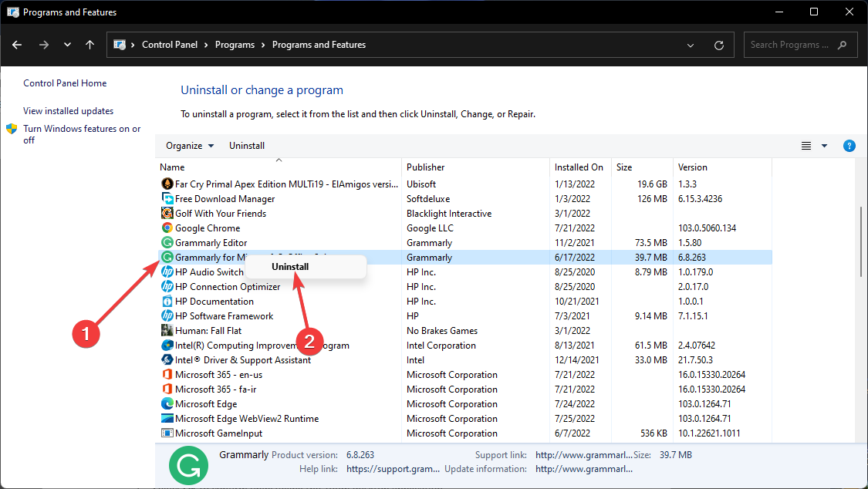The image size is (868, 489).
Task: Click the shield icon beside Windows features
Action: click(12, 129)
